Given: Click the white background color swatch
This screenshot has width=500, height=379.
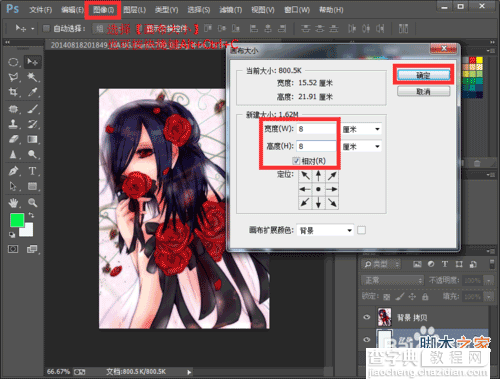Looking at the screenshot, I should (27, 231).
